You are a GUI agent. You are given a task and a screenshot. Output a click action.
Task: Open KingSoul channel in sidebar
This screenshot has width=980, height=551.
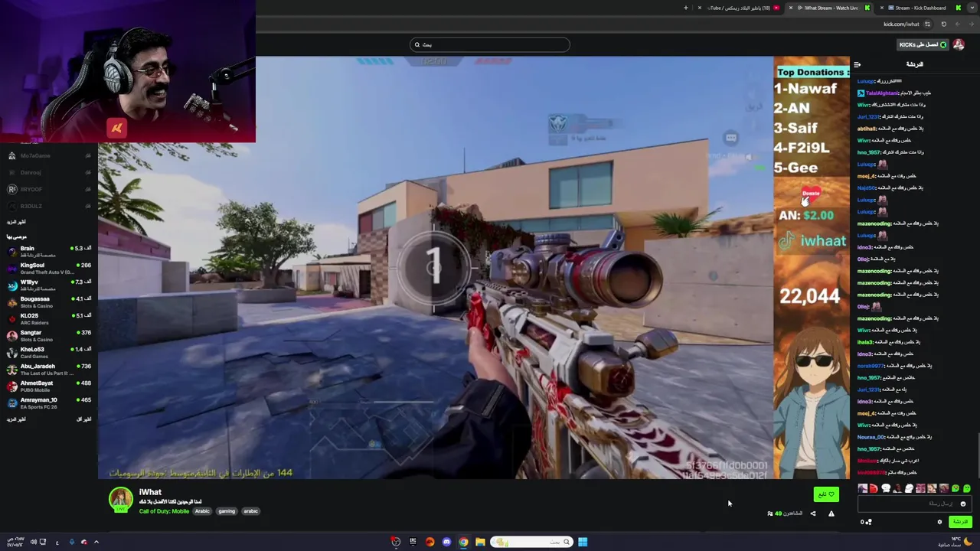[48, 268]
